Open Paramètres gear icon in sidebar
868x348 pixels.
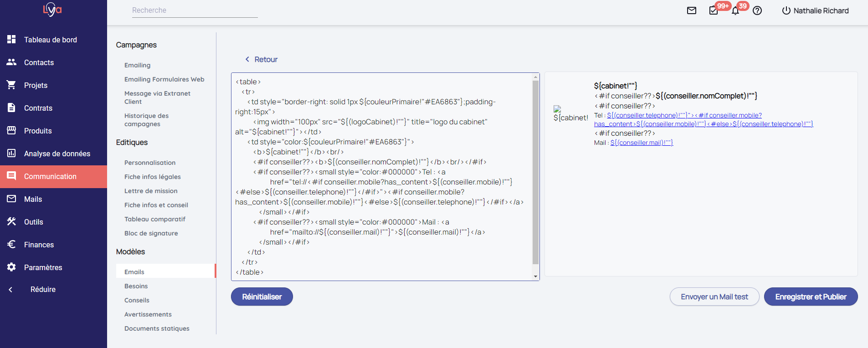(11, 267)
